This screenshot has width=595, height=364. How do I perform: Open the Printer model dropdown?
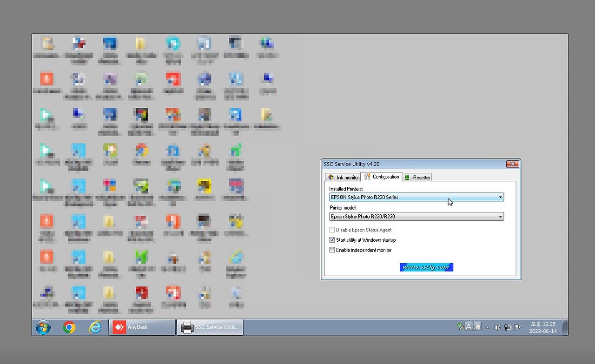(x=500, y=216)
